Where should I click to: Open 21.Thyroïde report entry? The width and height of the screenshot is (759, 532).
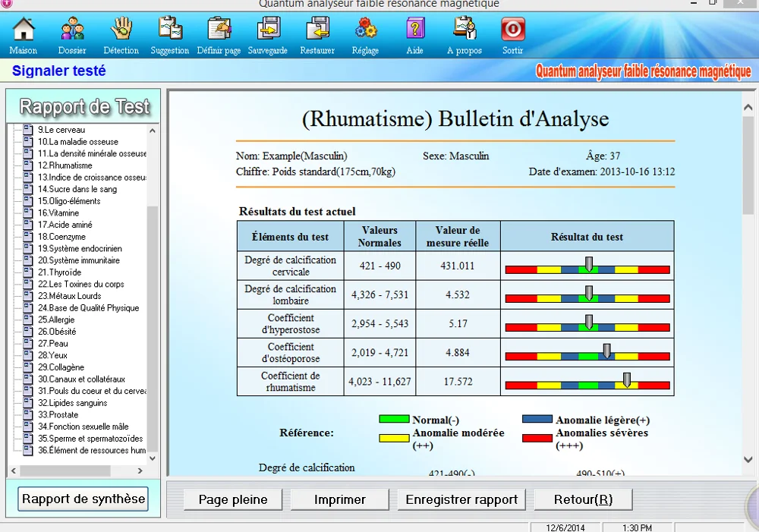point(59,272)
